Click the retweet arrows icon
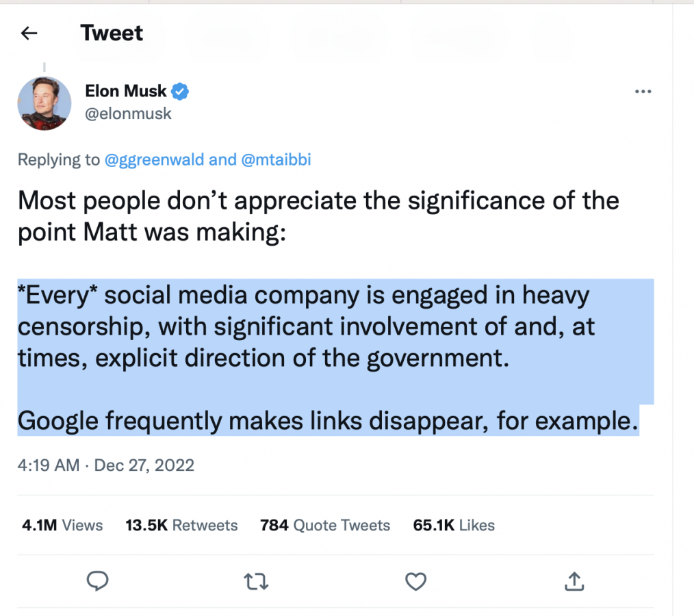The image size is (694, 616). click(x=256, y=582)
